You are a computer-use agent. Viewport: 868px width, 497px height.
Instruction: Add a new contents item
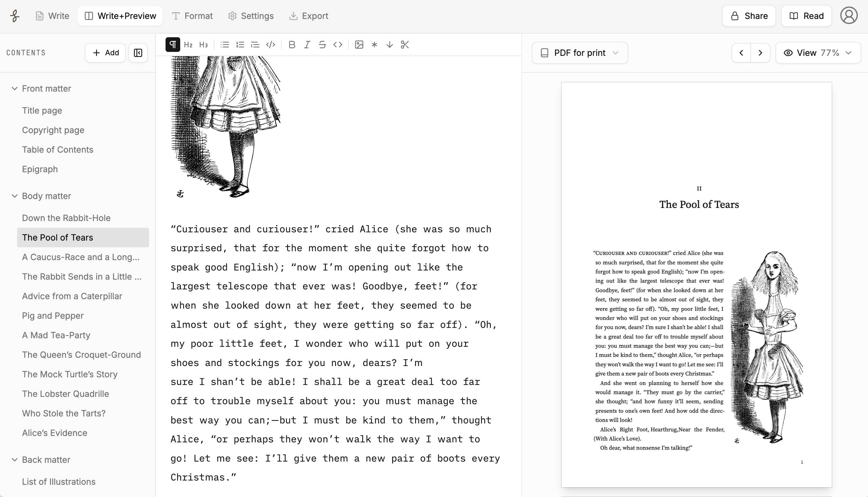tap(105, 53)
